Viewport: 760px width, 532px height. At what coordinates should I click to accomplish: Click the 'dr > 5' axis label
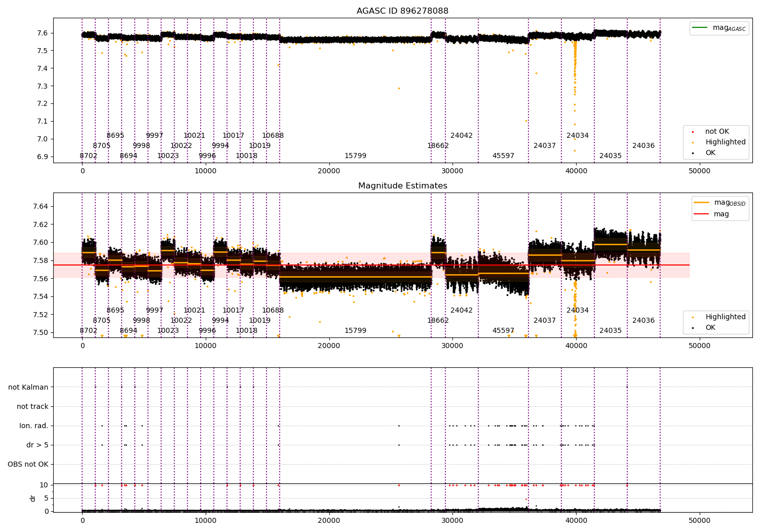click(37, 445)
